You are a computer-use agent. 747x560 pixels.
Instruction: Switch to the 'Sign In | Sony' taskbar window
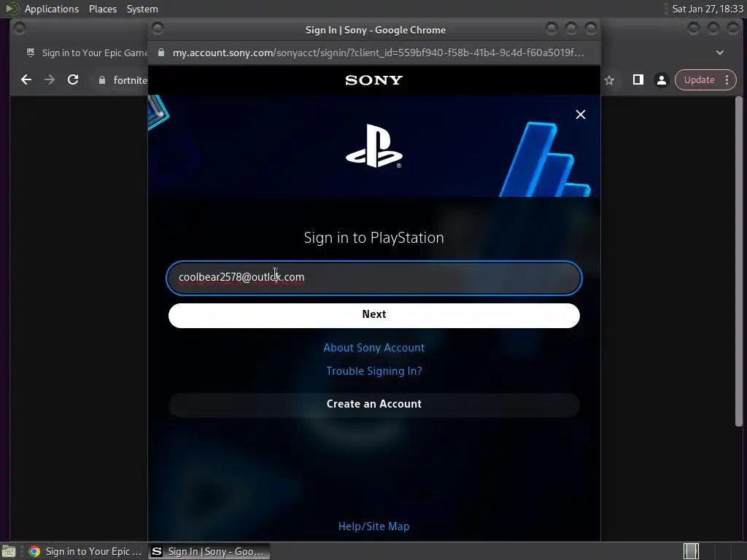click(x=209, y=551)
